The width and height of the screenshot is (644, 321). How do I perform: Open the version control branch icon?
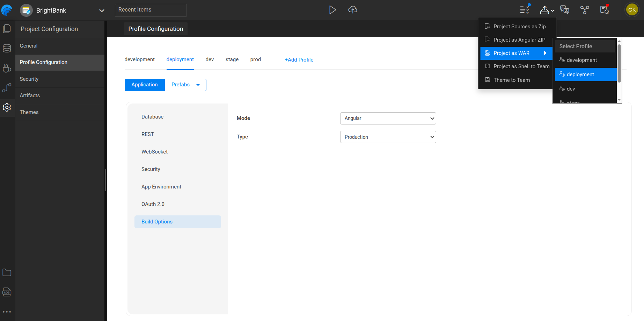pyautogui.click(x=585, y=10)
